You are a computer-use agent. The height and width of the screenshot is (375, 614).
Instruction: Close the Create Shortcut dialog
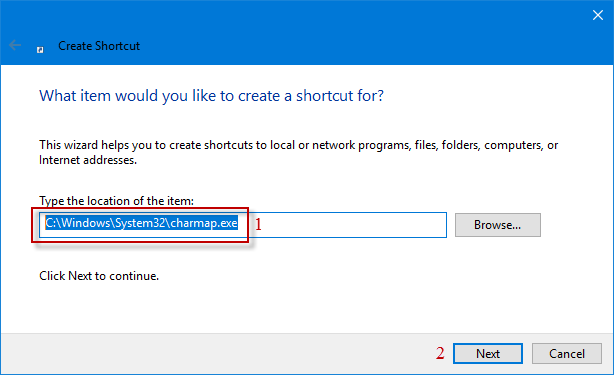click(598, 15)
